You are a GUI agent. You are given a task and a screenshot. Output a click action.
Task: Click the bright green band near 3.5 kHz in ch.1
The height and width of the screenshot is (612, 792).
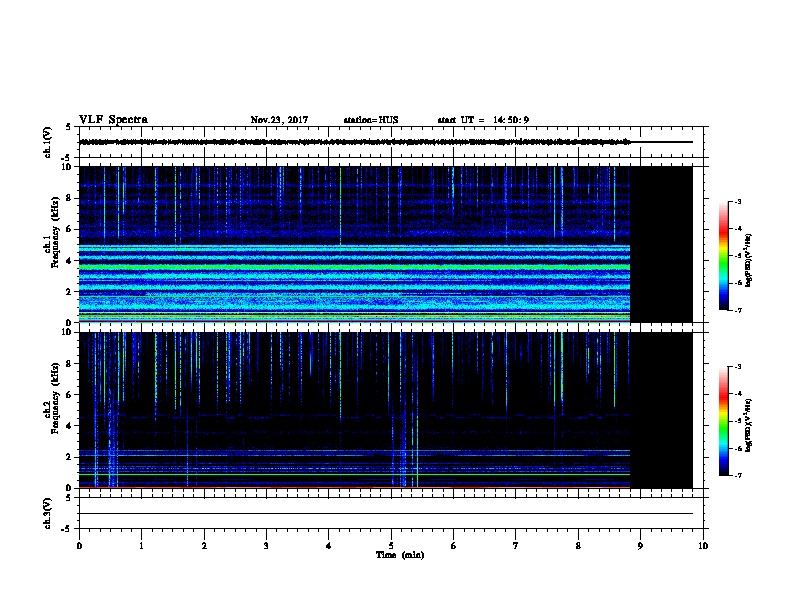click(355, 267)
